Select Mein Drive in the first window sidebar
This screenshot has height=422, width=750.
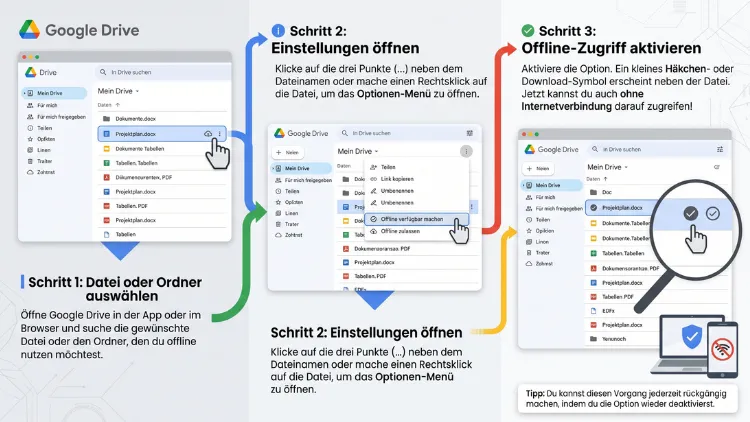54,93
